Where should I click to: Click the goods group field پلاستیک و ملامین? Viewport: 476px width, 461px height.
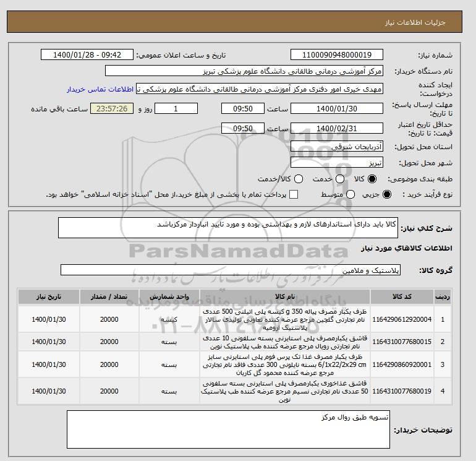coord(231,270)
